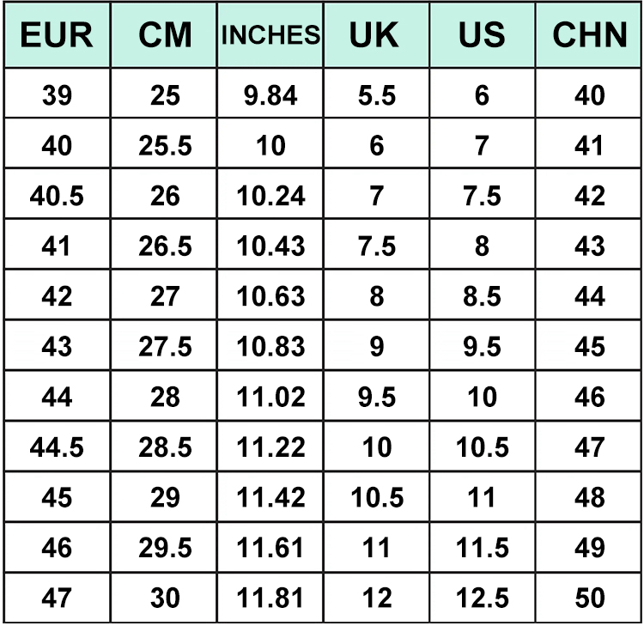644x644 pixels.
Task: Click the 10.43 inches cell
Action: pos(270,246)
